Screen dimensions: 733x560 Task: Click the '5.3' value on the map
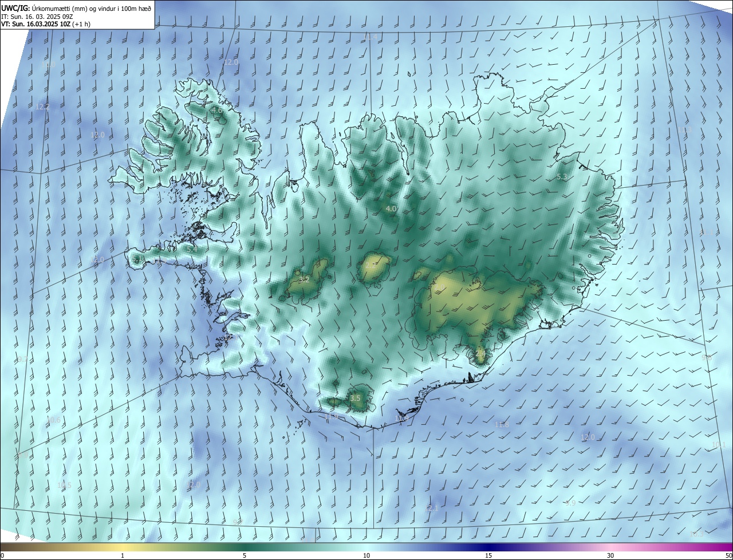click(x=562, y=177)
